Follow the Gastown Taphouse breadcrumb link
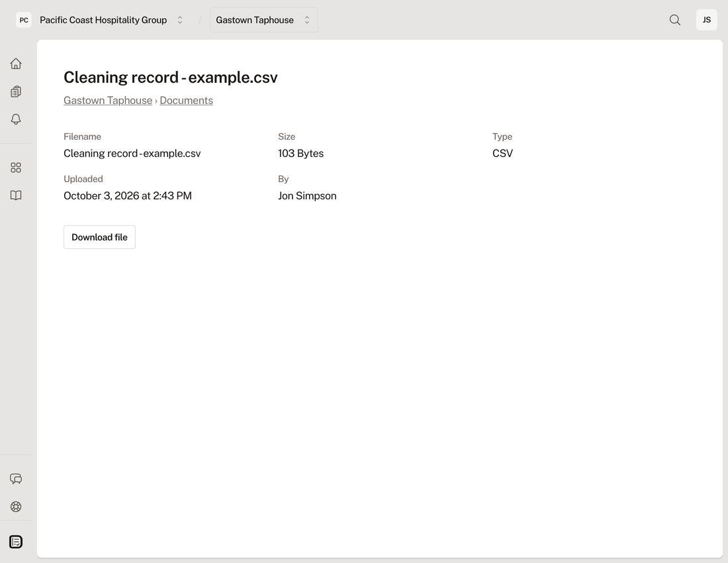 tap(108, 100)
